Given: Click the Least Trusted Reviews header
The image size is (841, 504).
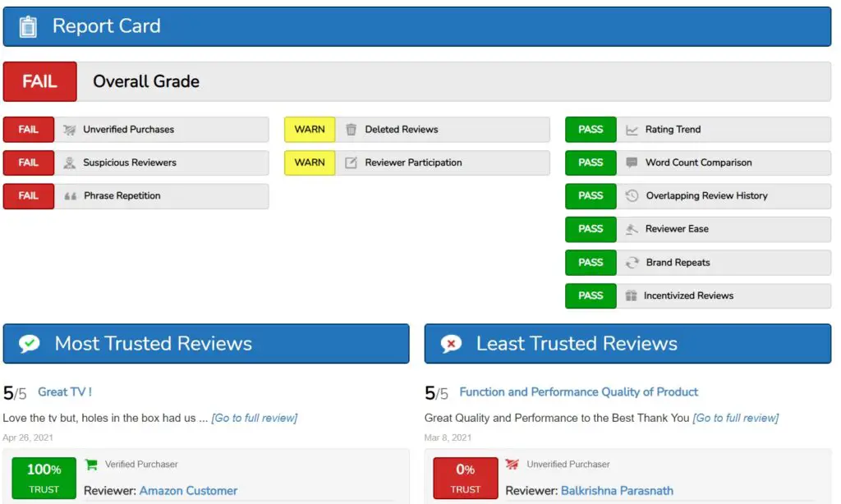Looking at the screenshot, I should pos(627,344).
